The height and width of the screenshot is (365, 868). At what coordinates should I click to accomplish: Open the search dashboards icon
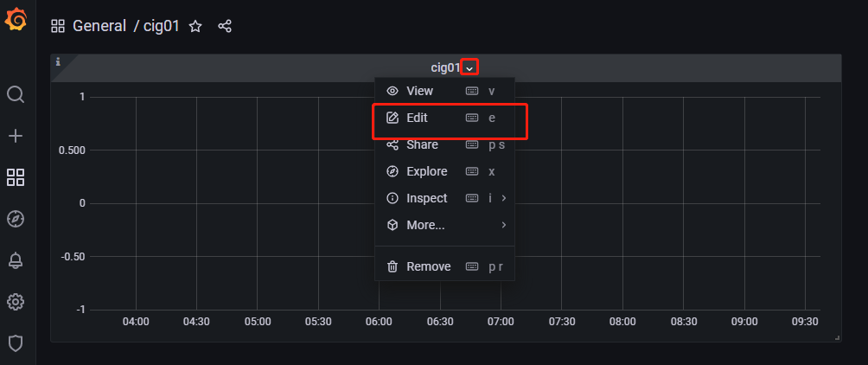[16, 94]
